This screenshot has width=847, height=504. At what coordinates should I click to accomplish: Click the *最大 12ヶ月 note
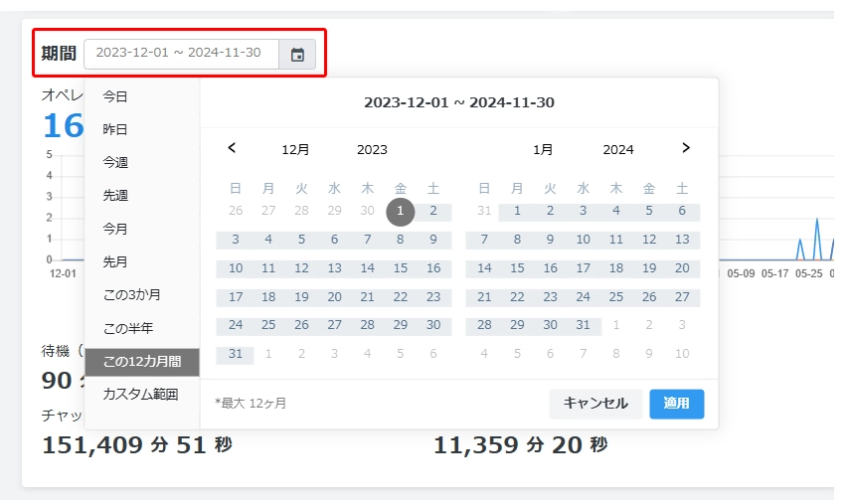(x=251, y=404)
